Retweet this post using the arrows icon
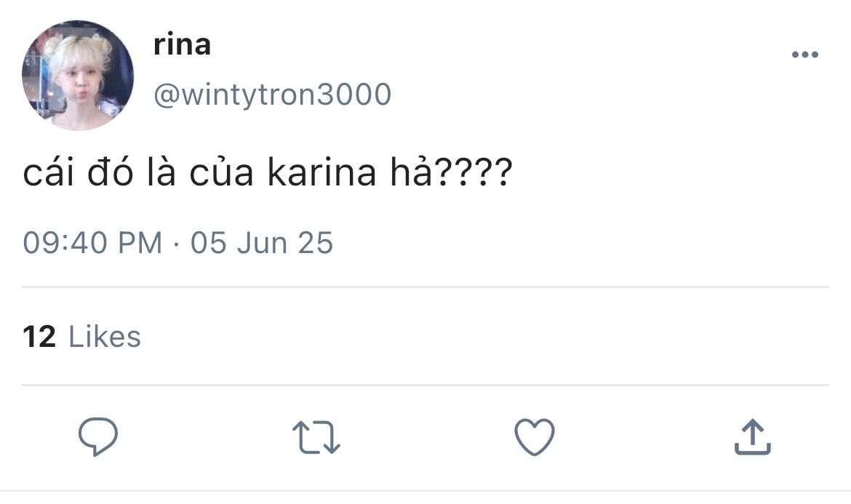 [x=316, y=437]
